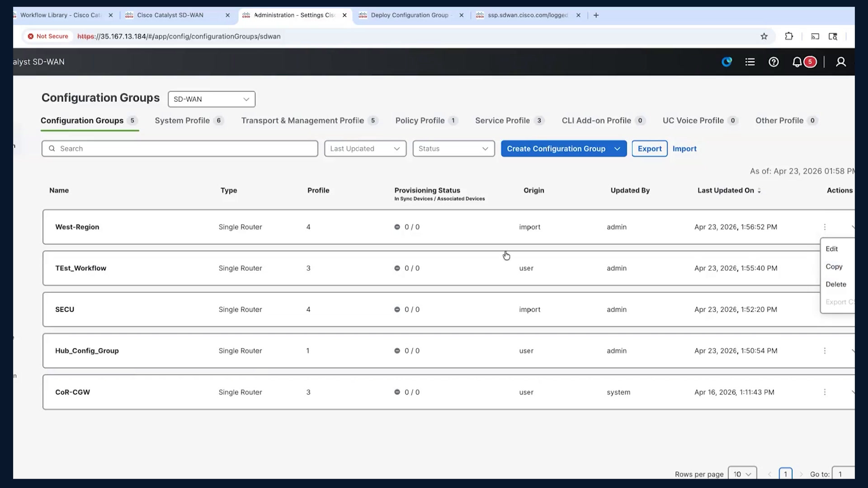Click the cast media icon in browser toolbar
Viewport: 868px width, 488px height.
[x=815, y=37]
